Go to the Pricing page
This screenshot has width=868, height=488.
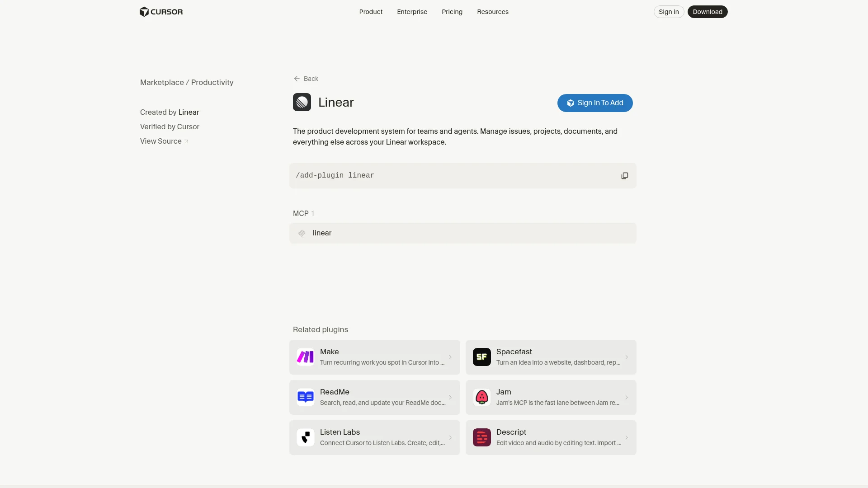point(452,12)
